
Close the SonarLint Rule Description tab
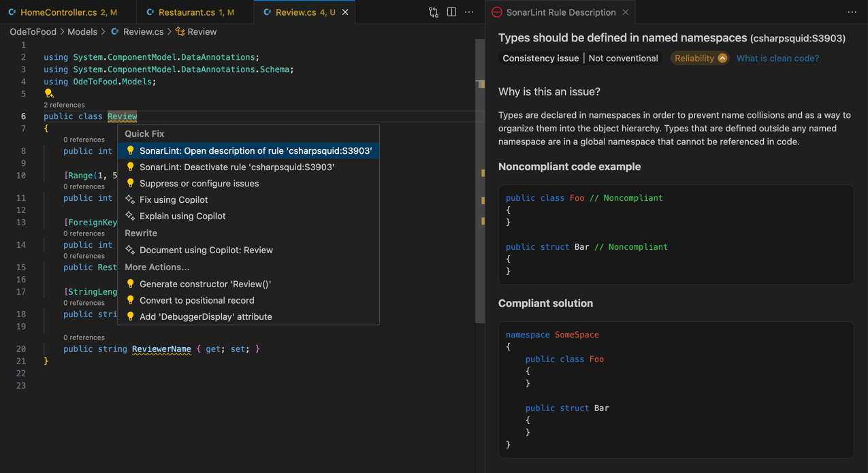pyautogui.click(x=626, y=12)
